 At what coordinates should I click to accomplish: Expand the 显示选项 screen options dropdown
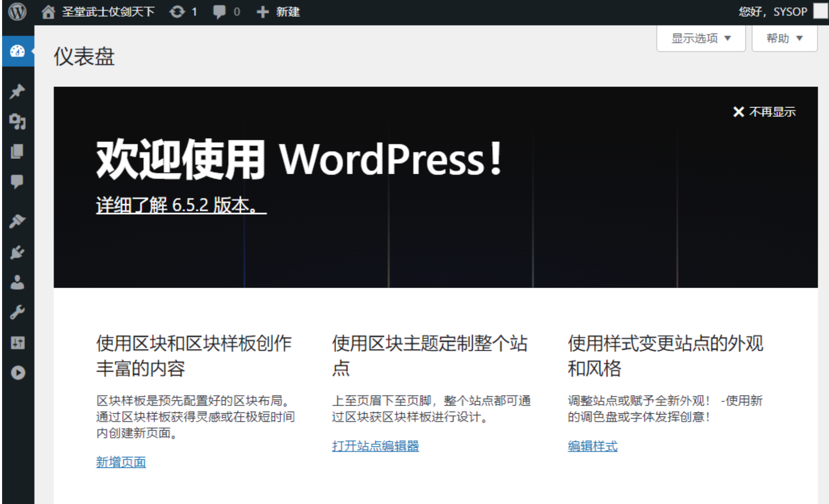(700, 39)
